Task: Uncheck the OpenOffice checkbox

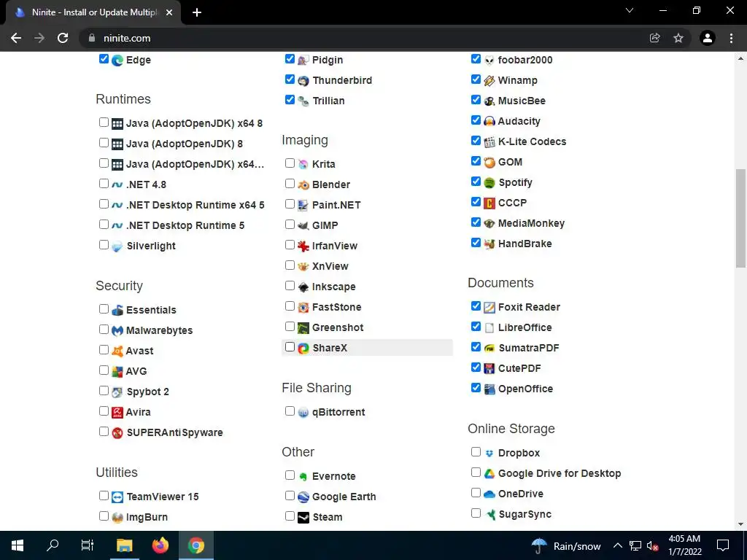Action: pos(476,388)
